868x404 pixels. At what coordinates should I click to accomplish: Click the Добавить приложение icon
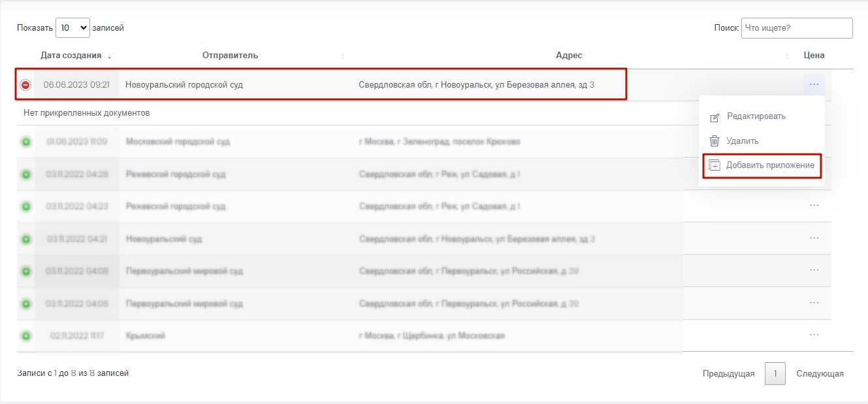[x=715, y=165]
